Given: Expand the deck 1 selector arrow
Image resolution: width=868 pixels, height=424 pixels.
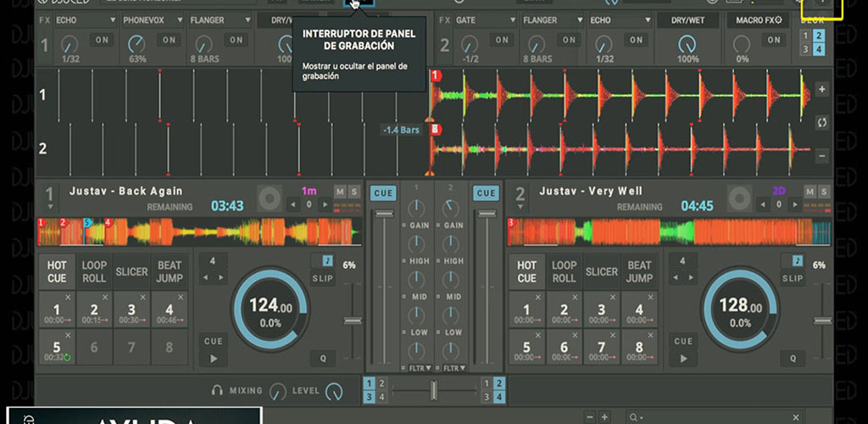Looking at the screenshot, I should [50, 206].
